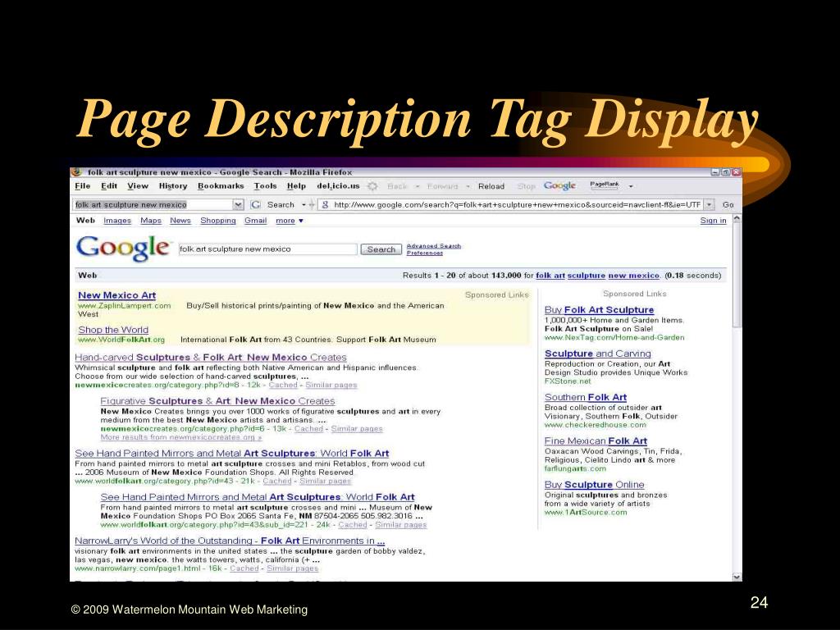This screenshot has width=840, height=630.
Task: Click the vertical scrollbar thumb
Action: 737,276
